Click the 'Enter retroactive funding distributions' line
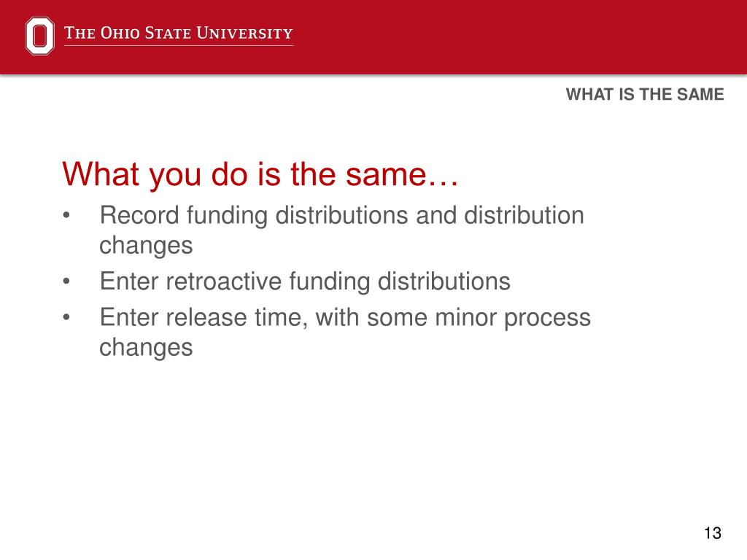Image resolution: width=747 pixels, height=560 pixels. coord(305,281)
